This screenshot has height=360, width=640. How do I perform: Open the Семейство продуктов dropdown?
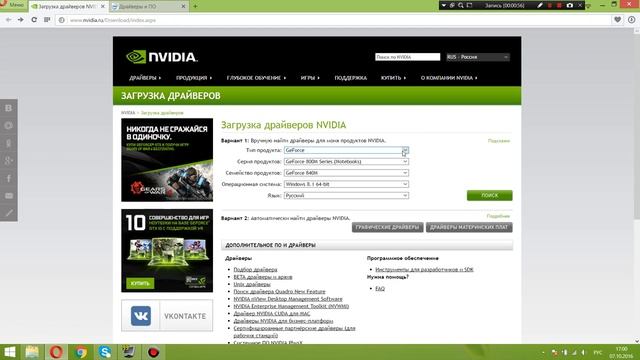[346, 173]
